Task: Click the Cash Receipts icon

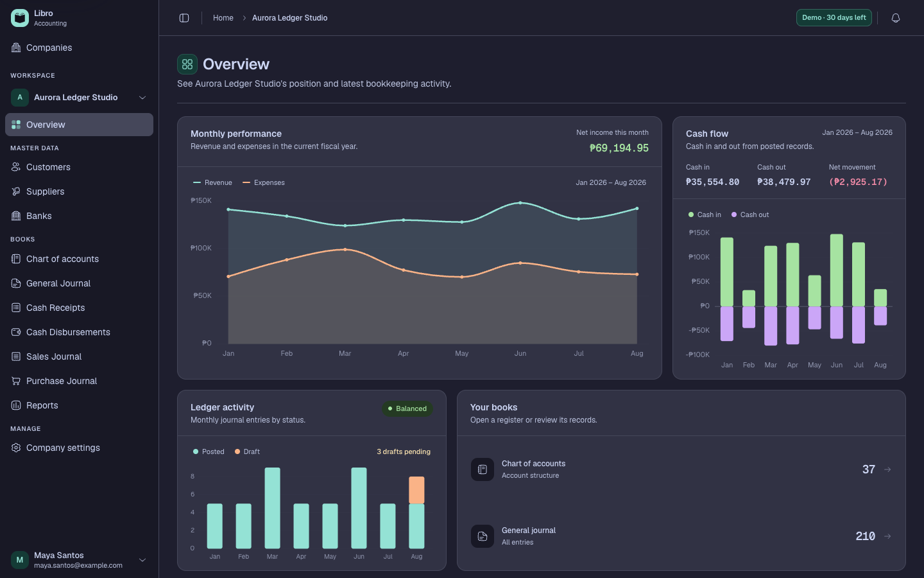Action: 16,308
